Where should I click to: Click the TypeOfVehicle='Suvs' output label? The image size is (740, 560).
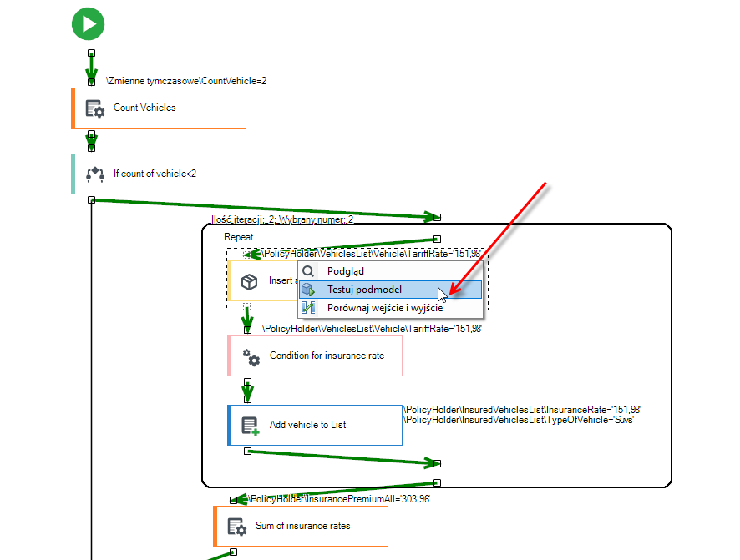[x=519, y=420]
